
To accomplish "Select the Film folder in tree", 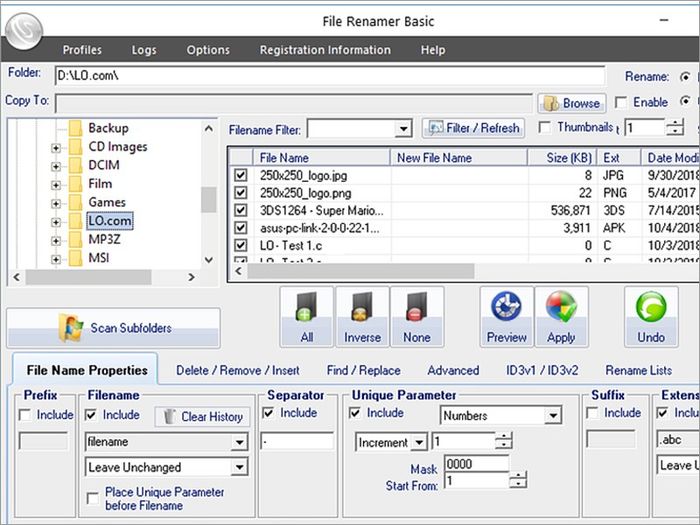I will 100,183.
